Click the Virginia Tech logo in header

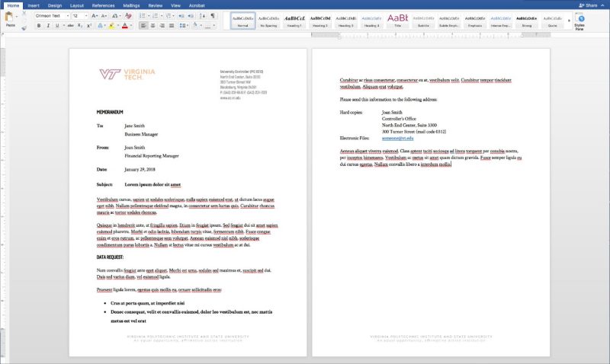point(127,74)
